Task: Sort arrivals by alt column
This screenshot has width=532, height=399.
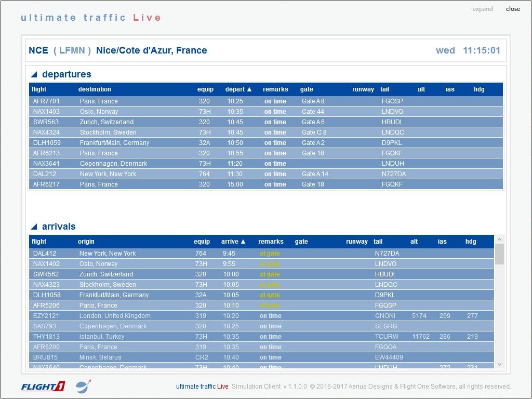Action: [x=414, y=242]
